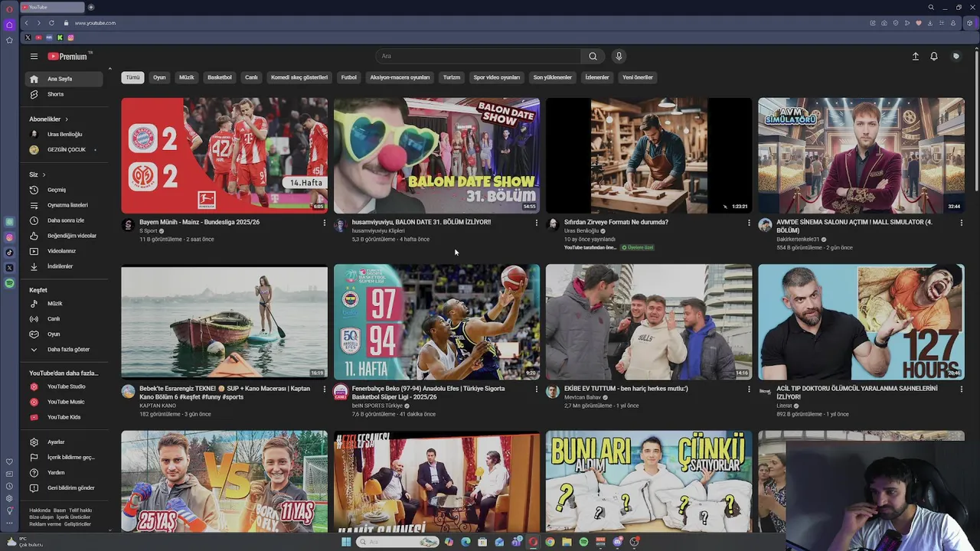Click the X bookmark in bookmarks bar

pyautogui.click(x=28, y=37)
